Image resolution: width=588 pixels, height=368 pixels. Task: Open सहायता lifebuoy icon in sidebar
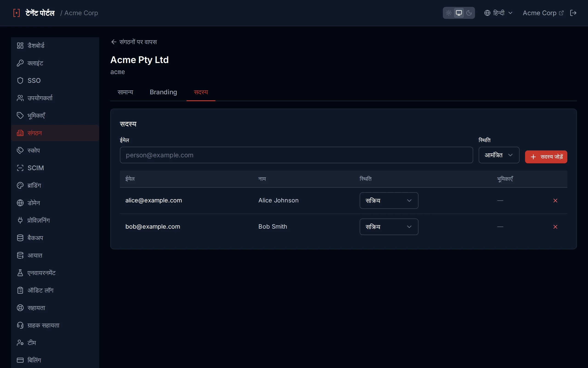(x=20, y=308)
